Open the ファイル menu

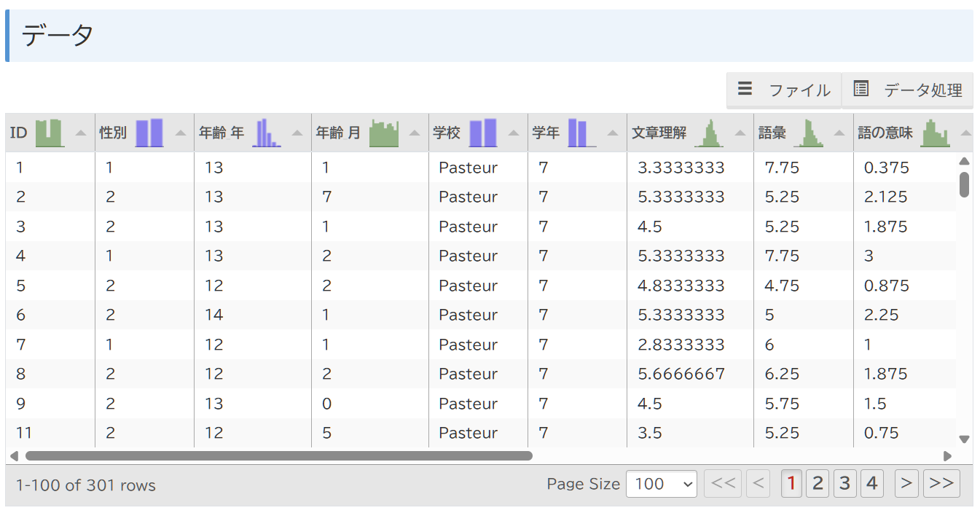(x=784, y=90)
